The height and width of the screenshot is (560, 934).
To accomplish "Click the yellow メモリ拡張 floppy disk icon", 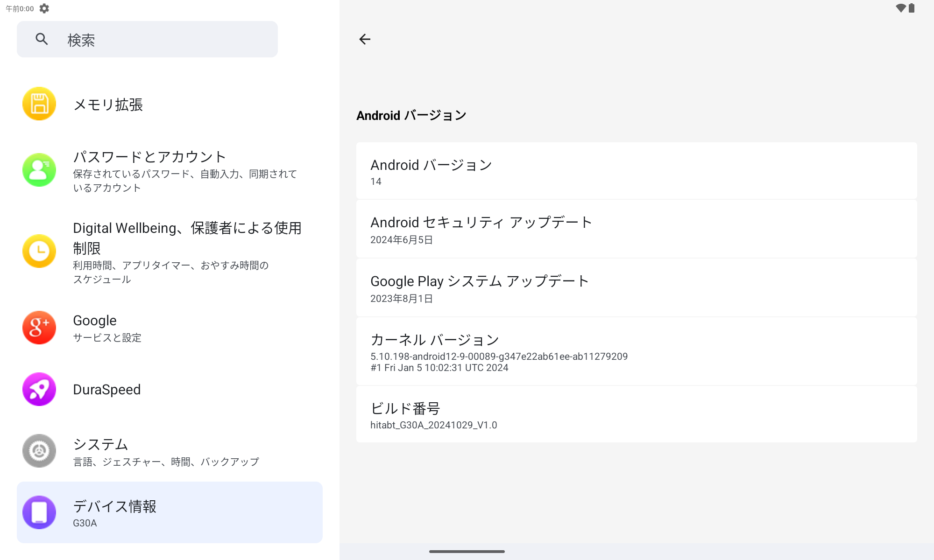I will tap(39, 104).
